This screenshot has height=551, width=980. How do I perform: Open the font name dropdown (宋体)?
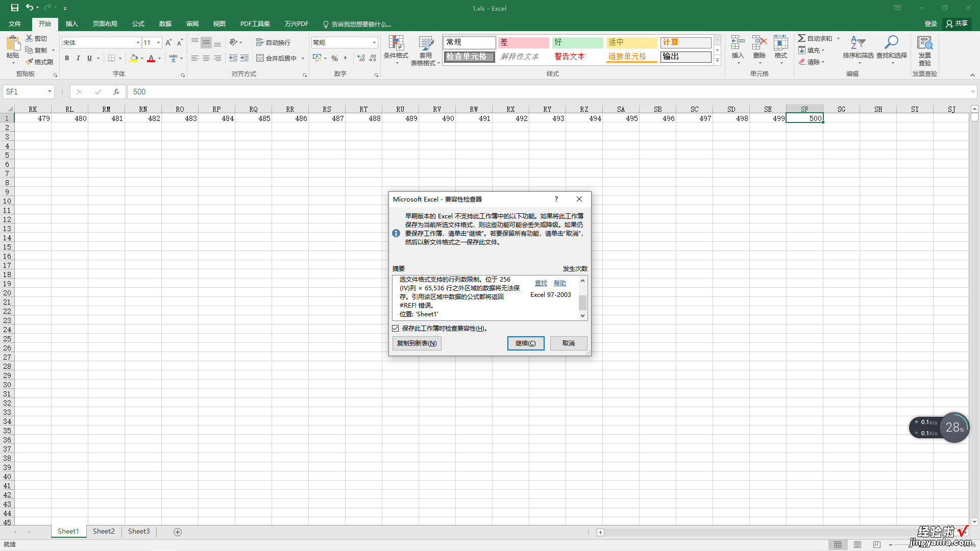pos(138,42)
